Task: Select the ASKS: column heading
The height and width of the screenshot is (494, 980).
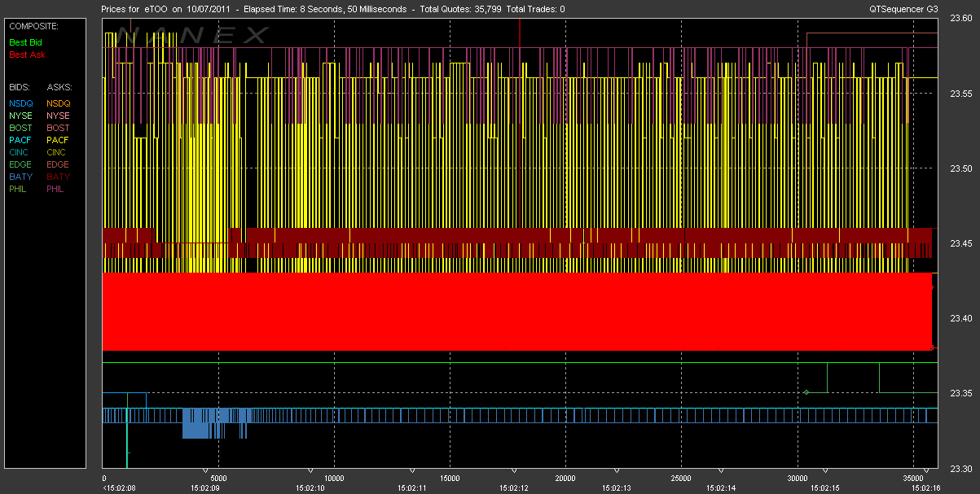Action: click(x=59, y=86)
